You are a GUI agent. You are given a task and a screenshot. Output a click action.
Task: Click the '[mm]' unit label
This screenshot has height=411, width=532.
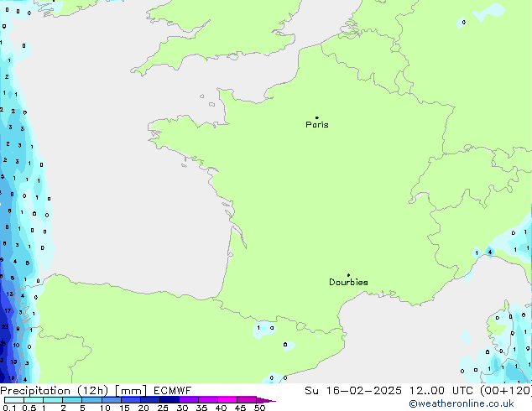131,391
